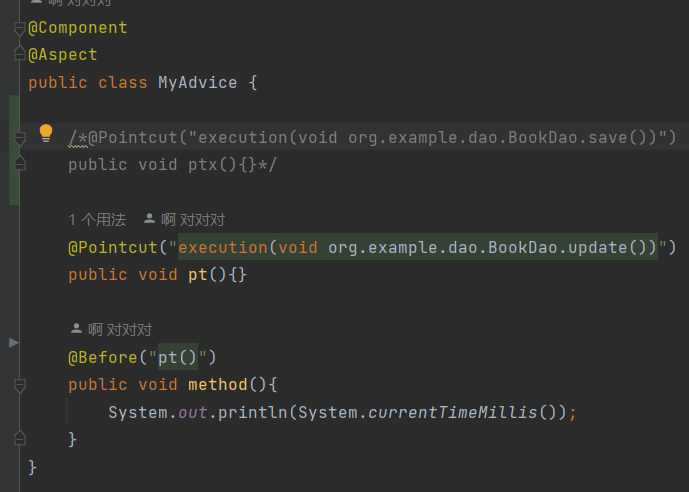The width and height of the screenshot is (689, 492).
Task: Click author hint '啊 对对对' above @Before
Action: (x=119, y=329)
